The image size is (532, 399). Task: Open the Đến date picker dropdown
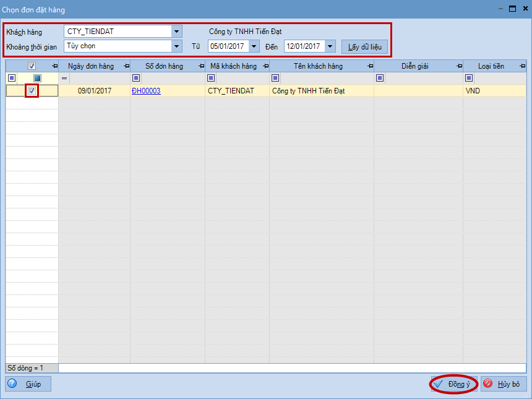(x=330, y=46)
